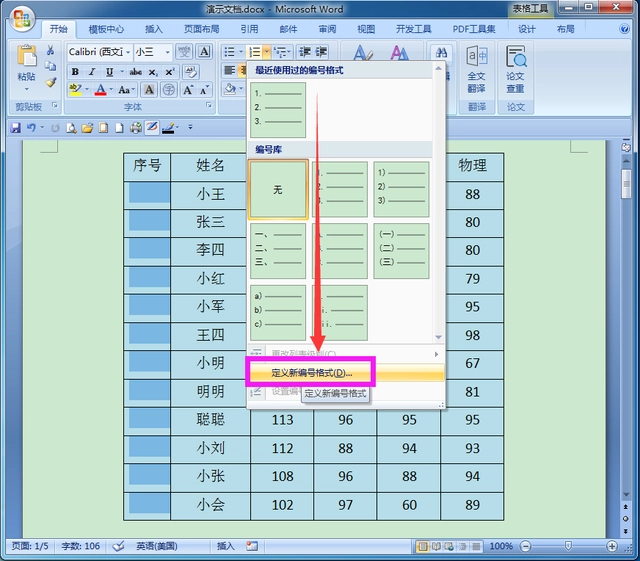Click the bullet list icon
This screenshot has width=640, height=561.
229,51
